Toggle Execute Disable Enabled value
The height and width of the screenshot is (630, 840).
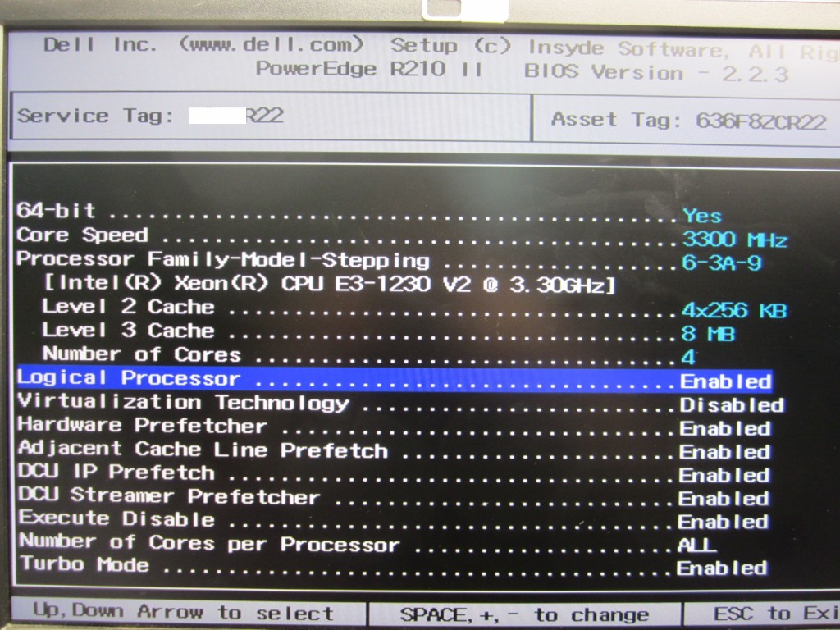[x=723, y=522]
